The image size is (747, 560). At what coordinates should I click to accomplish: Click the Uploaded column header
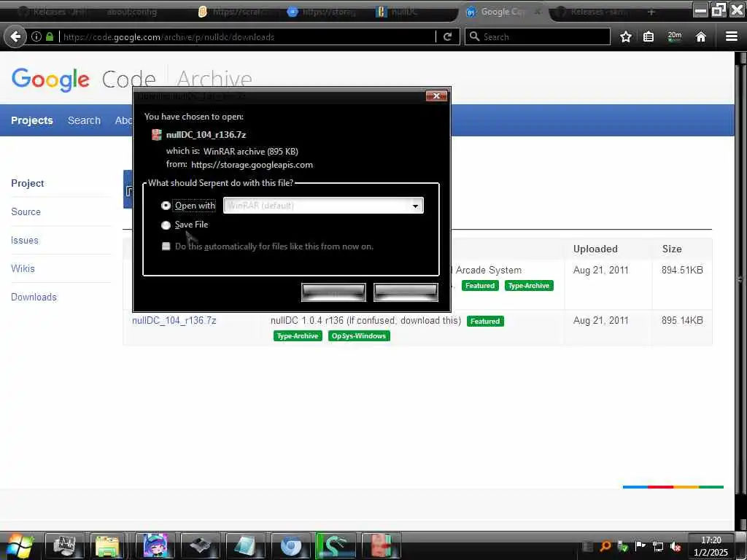[595, 249]
